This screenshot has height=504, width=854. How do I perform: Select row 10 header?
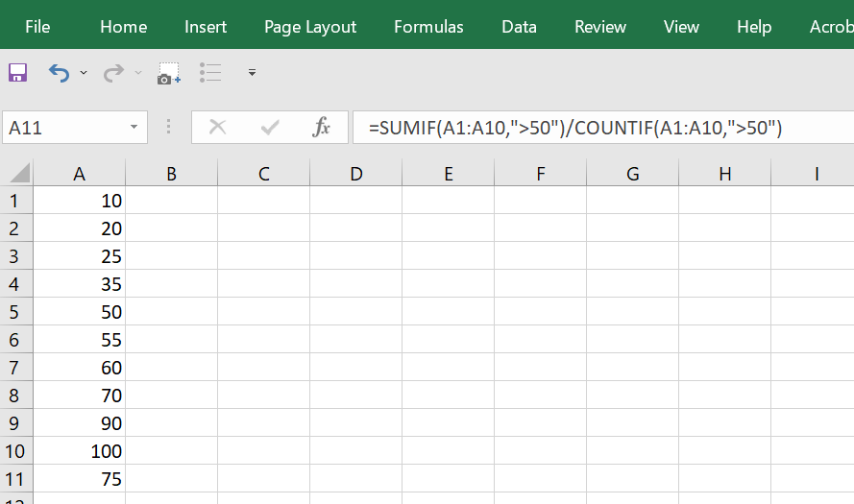[16, 450]
